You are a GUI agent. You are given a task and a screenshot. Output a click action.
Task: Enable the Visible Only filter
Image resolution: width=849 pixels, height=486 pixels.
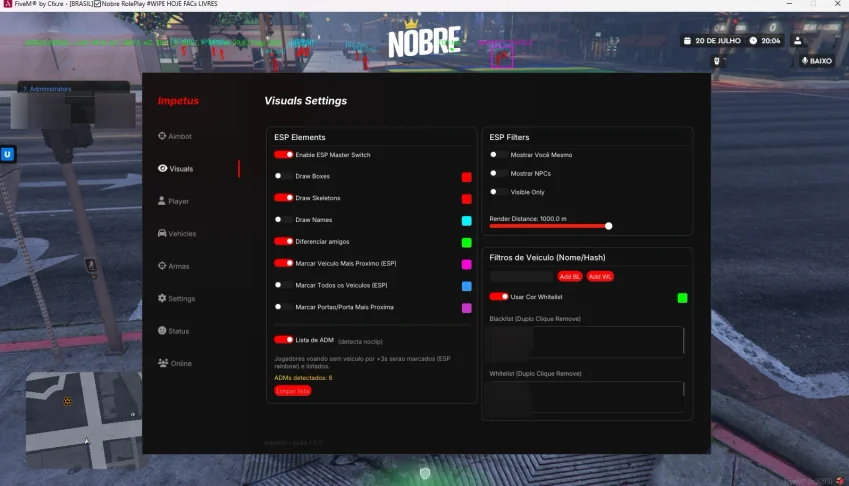click(499, 192)
